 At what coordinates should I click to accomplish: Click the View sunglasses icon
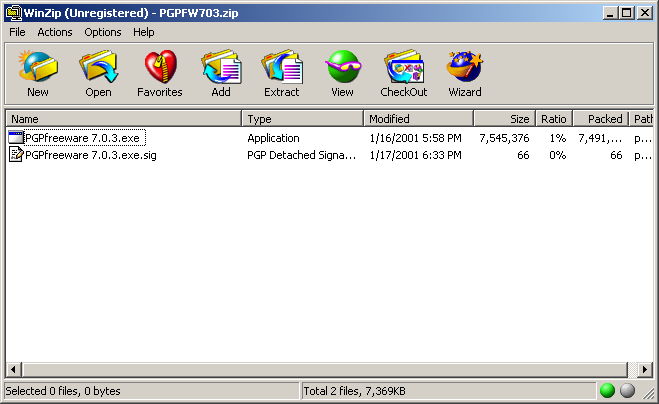click(x=343, y=66)
